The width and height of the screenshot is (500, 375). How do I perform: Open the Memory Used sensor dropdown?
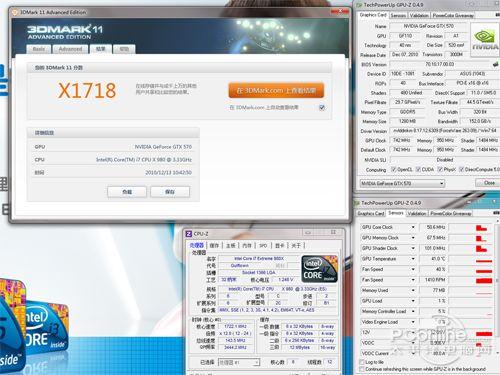413,290
